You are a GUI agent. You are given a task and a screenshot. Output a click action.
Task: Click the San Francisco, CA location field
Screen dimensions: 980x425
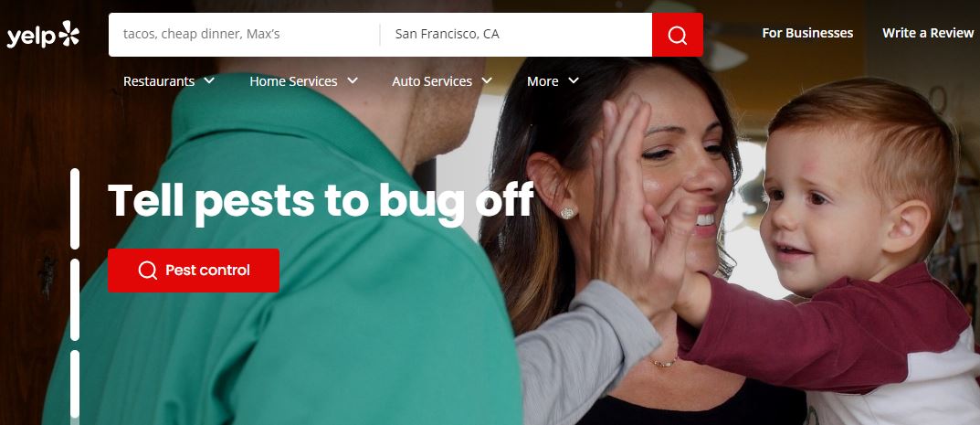click(516, 35)
